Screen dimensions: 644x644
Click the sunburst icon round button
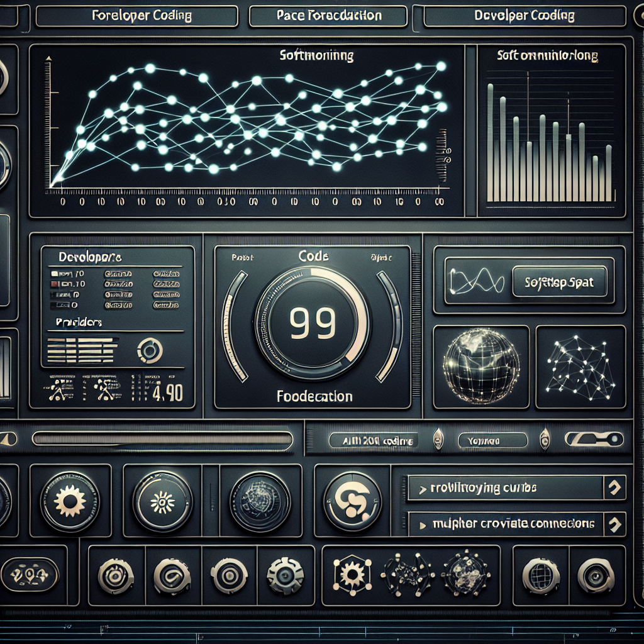(162, 501)
